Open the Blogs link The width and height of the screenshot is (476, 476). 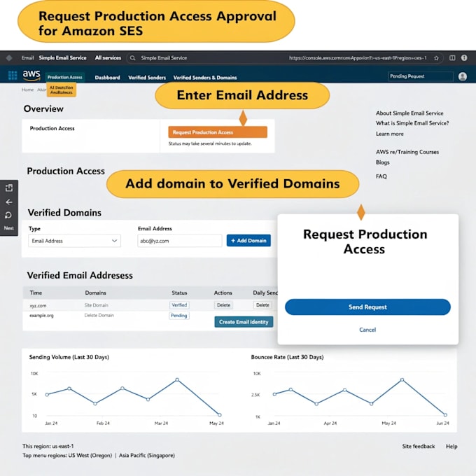pyautogui.click(x=382, y=162)
